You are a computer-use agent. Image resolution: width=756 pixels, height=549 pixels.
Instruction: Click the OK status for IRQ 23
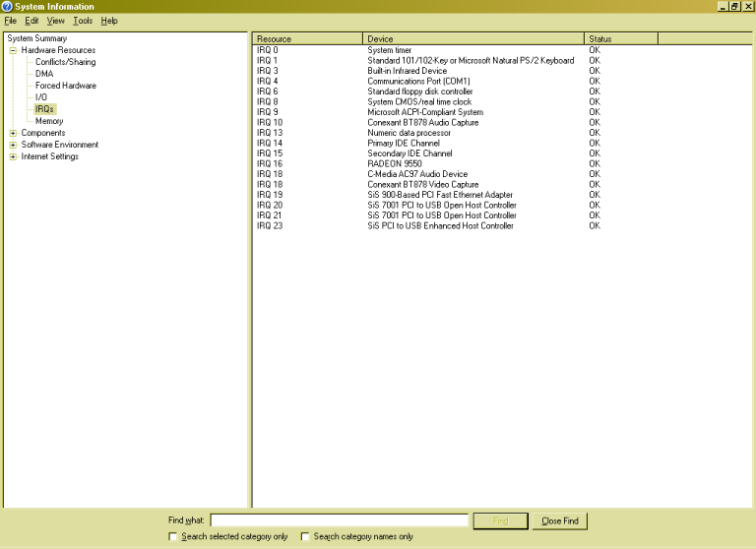point(595,226)
